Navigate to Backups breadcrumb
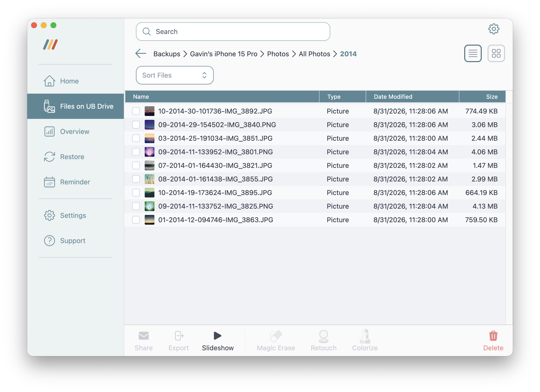Image resolution: width=540 pixels, height=392 pixels. 167,54
